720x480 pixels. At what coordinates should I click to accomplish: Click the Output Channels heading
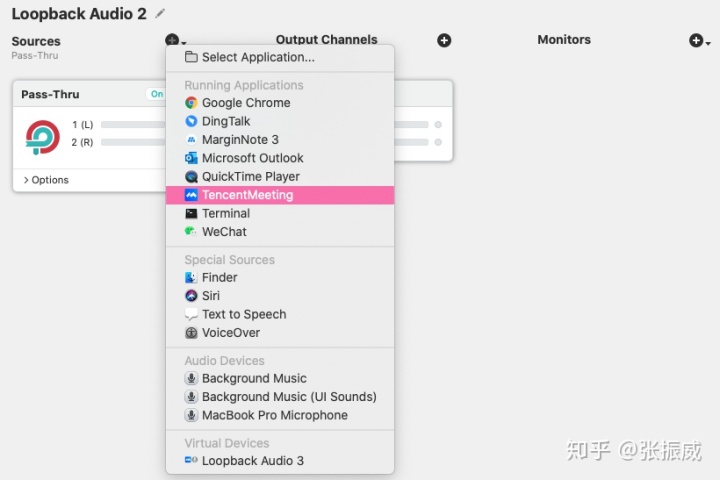[326, 40]
